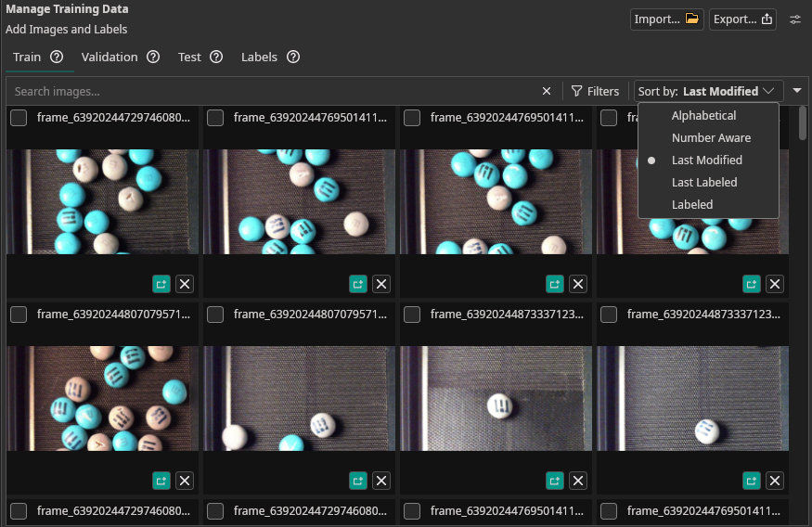Viewport: 812px width, 527px height.
Task: Tick checkbox of last frame_63920244873337123 card
Action: click(x=609, y=315)
